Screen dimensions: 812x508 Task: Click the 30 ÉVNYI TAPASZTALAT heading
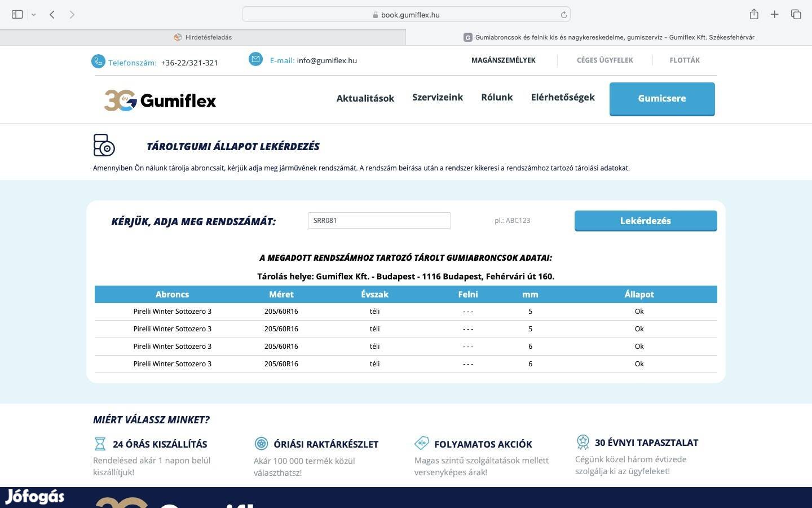tap(647, 443)
